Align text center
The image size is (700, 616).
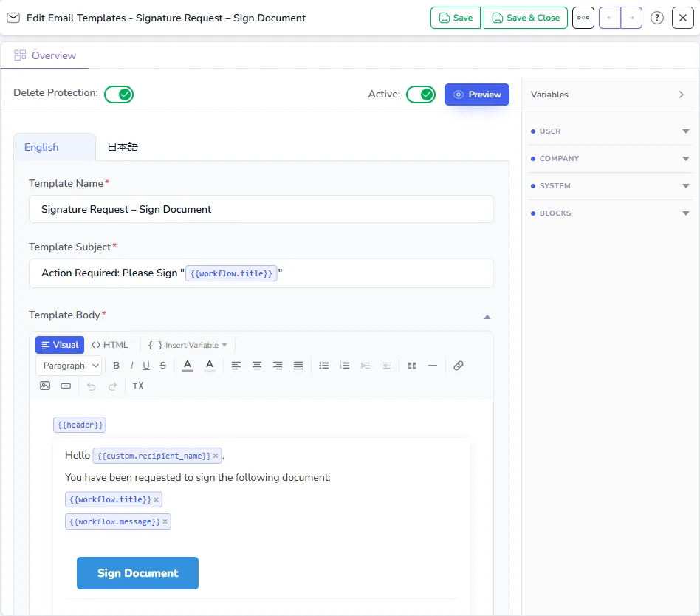pos(257,366)
